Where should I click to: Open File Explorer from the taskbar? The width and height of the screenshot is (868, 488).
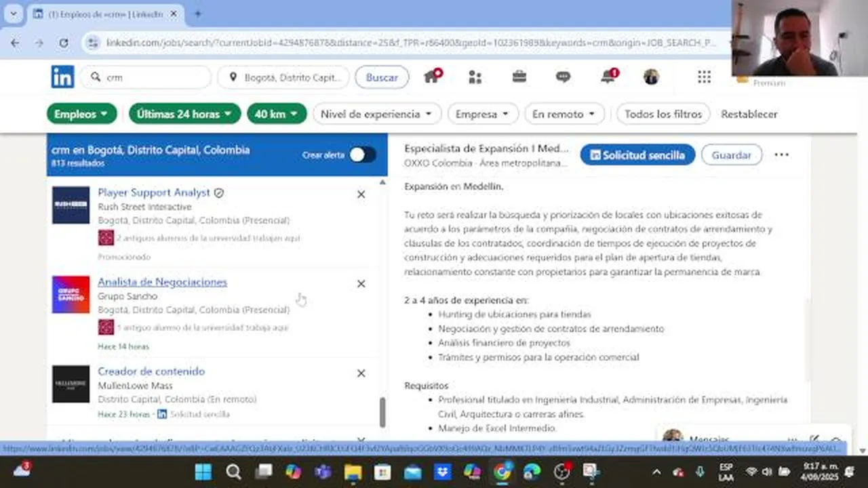(x=353, y=472)
